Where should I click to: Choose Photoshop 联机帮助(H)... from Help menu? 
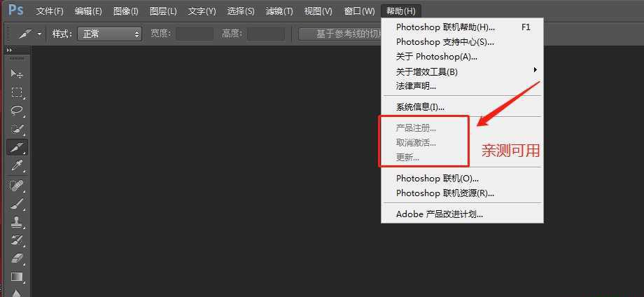pos(463,27)
